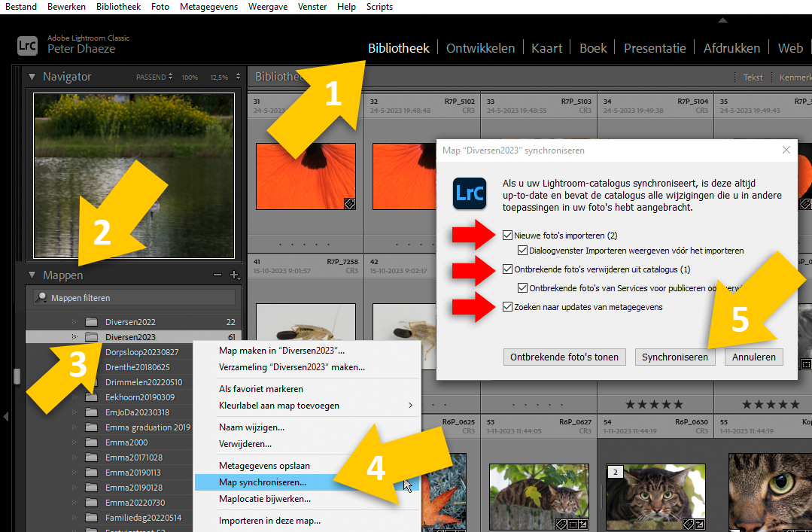This screenshot has width=812, height=532.
Task: Click the Diversen2022 folder icon
Action: (x=92, y=322)
